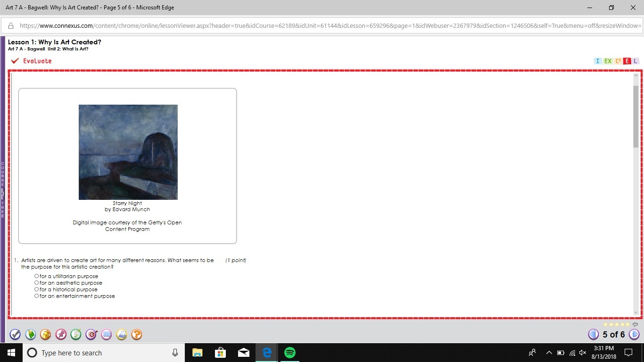644x362 pixels.
Task: Switch to the blue I lesson section tab
Action: 598,61
